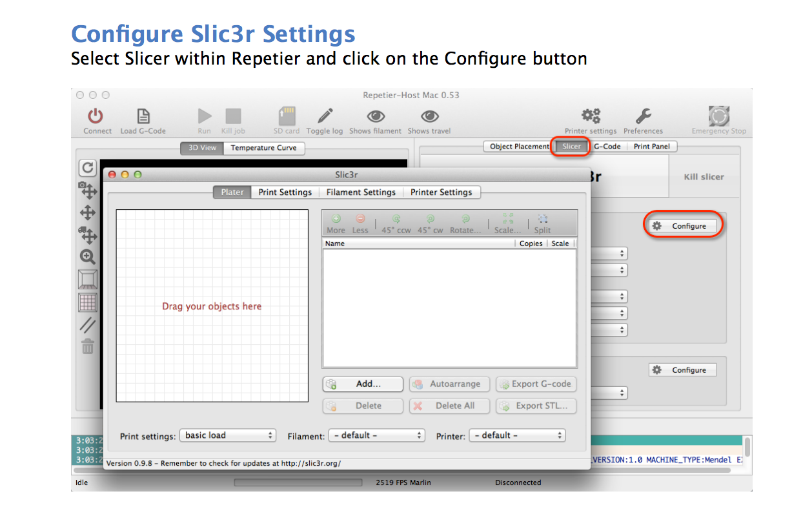812x518 pixels.
Task: Switch to the 3D View tab
Action: tap(202, 147)
